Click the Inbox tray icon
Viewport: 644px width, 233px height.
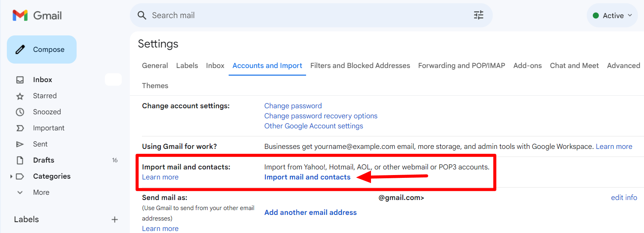coord(20,80)
